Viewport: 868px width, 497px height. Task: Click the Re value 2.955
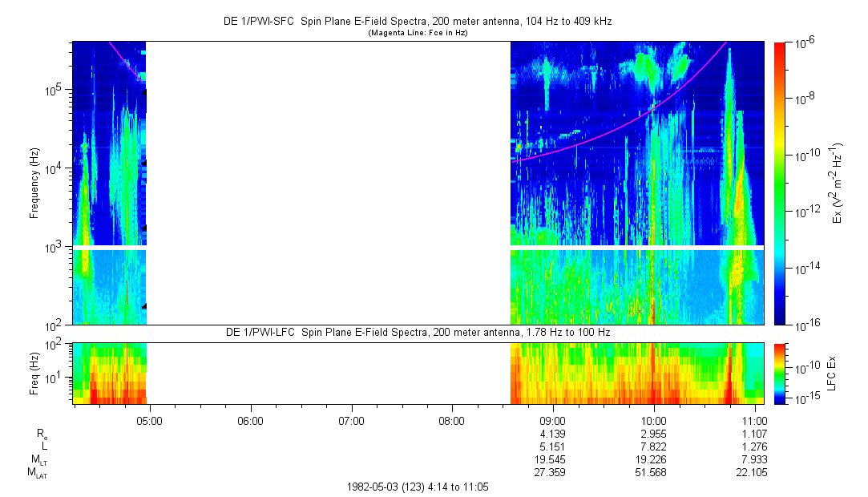pos(654,434)
